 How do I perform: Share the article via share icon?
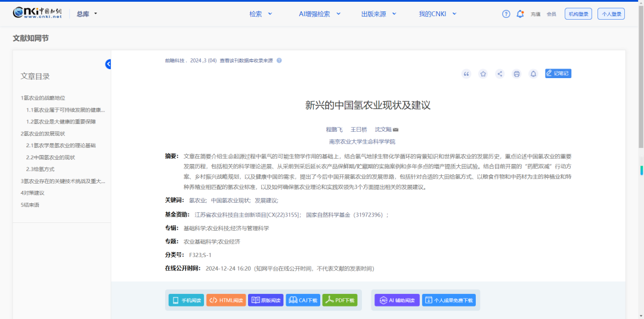(500, 74)
